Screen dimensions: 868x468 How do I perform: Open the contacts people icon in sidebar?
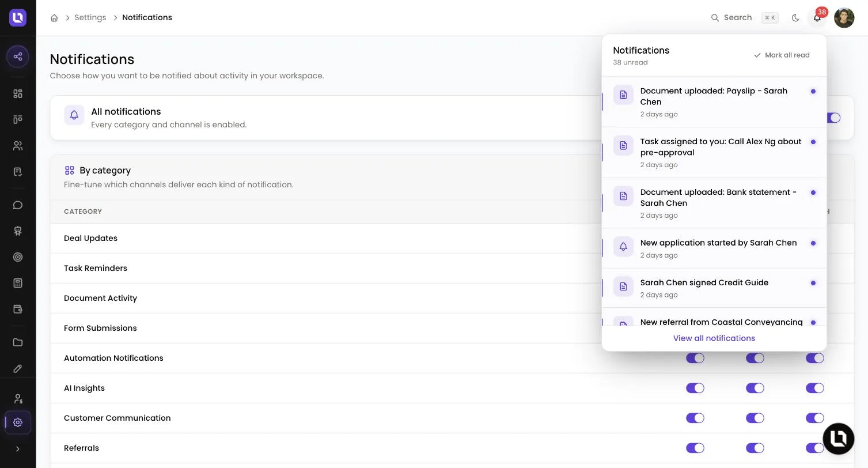coord(18,146)
